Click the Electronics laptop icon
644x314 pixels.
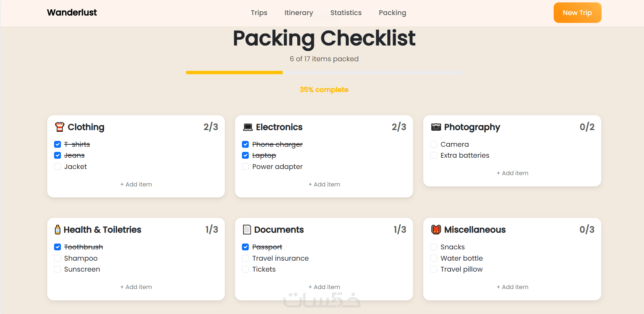(x=248, y=127)
